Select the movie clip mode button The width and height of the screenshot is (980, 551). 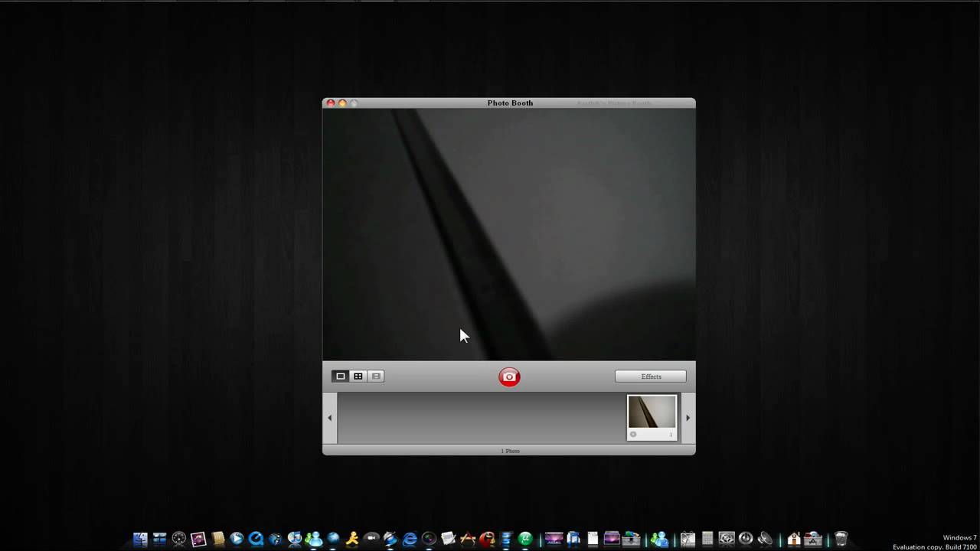point(376,376)
